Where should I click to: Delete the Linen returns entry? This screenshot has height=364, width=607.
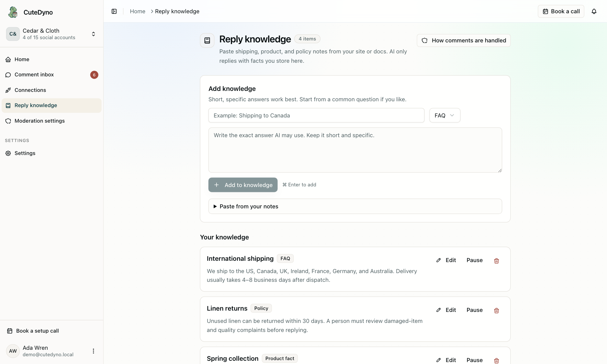(x=496, y=310)
